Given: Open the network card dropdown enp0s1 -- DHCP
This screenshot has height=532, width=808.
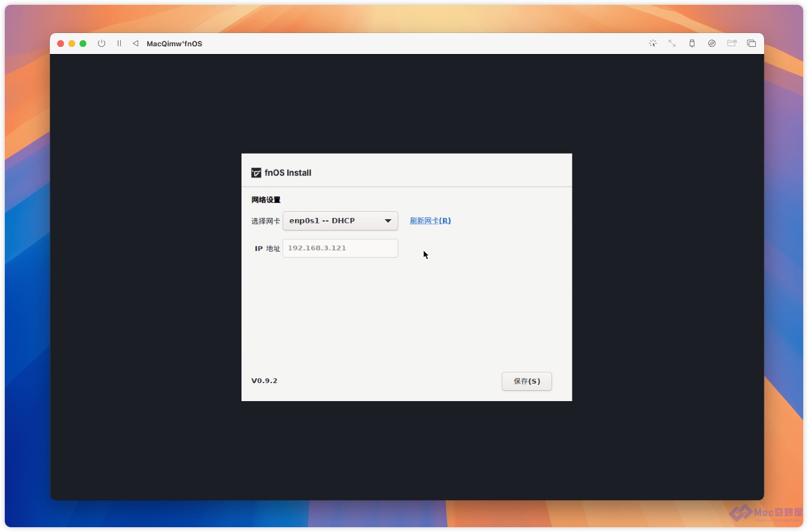Looking at the screenshot, I should click(341, 221).
